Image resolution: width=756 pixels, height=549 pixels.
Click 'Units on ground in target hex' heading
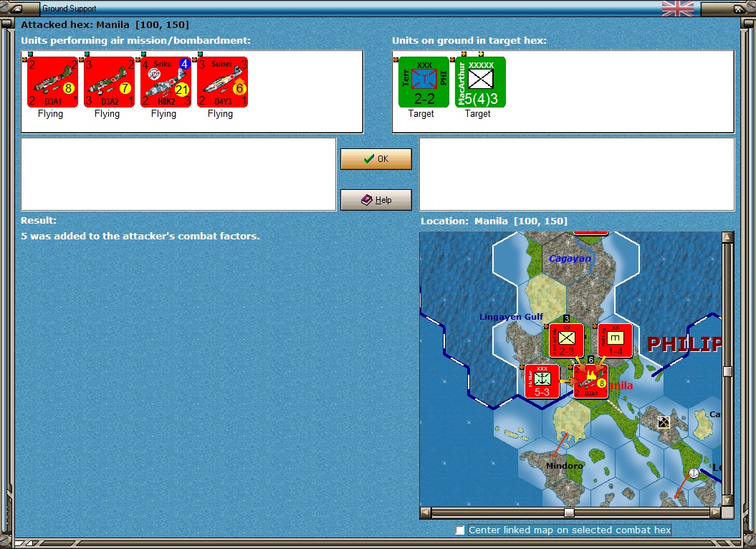469,41
